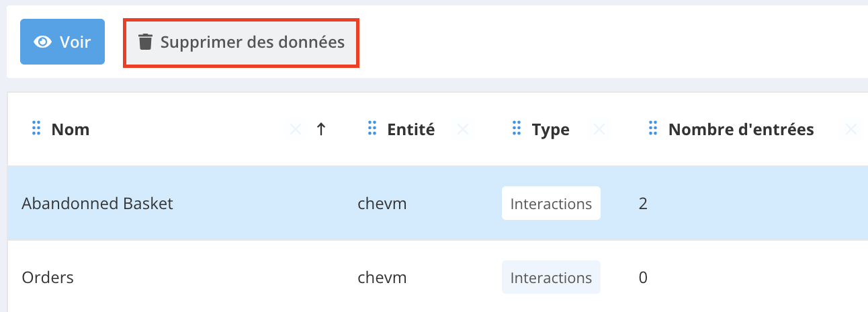Click the drag handle beside Nombre d'entrées
The width and height of the screenshot is (868, 312).
[x=652, y=128]
